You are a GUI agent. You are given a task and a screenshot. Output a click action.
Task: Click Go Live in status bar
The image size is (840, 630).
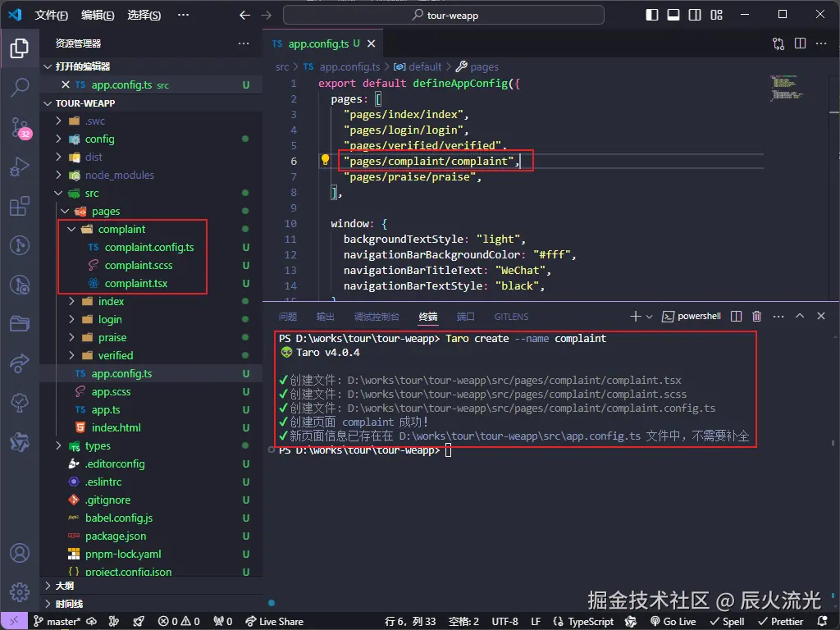[673, 621]
